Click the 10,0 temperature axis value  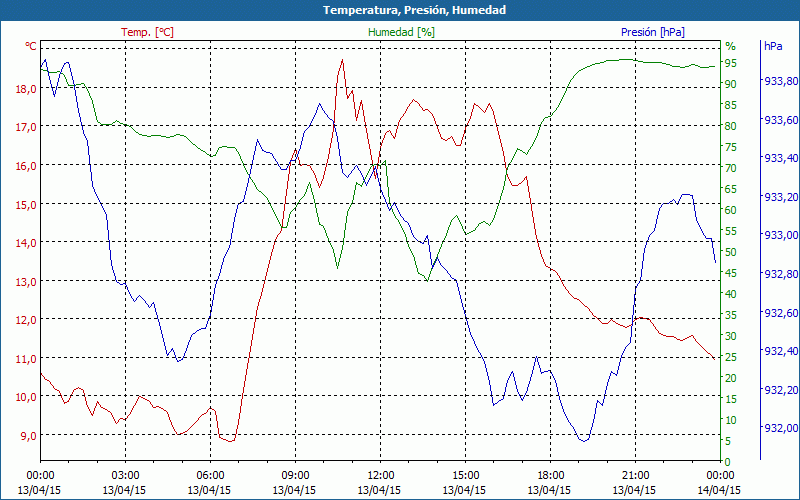coord(27,397)
